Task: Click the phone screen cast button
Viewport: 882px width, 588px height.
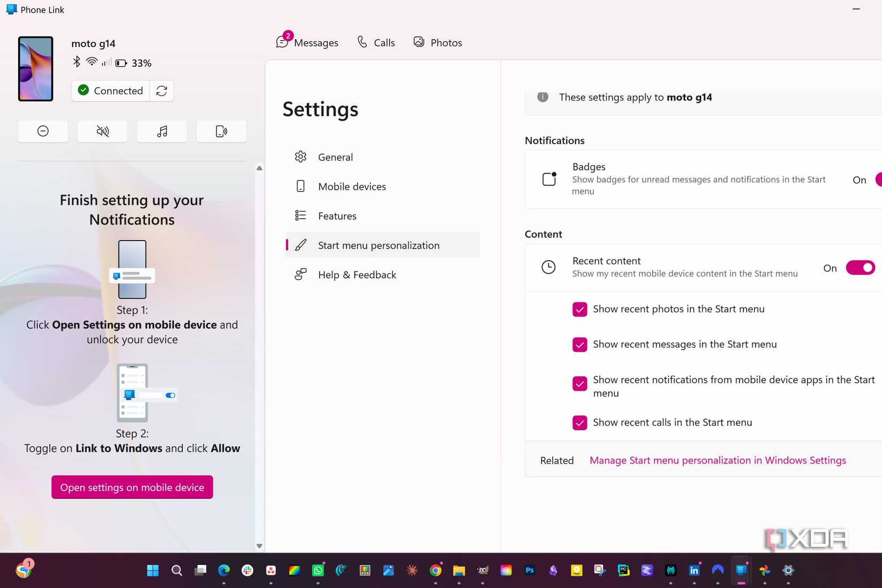Action: pyautogui.click(x=221, y=131)
